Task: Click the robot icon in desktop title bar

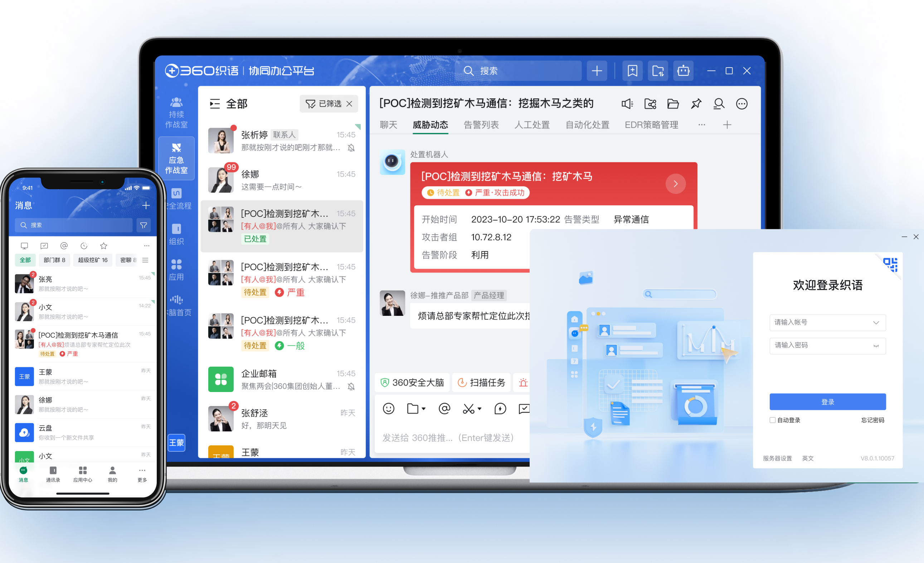Action: pyautogui.click(x=683, y=71)
